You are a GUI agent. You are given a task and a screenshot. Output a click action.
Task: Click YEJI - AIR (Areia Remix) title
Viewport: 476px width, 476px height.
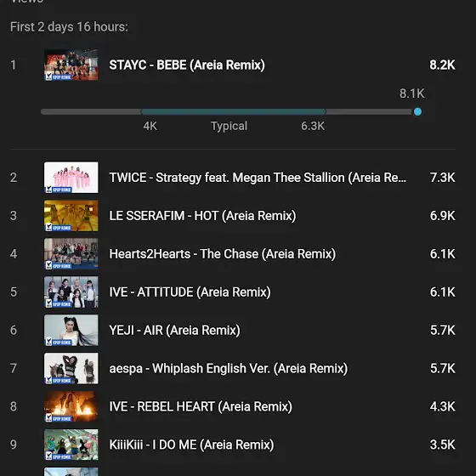174,331
